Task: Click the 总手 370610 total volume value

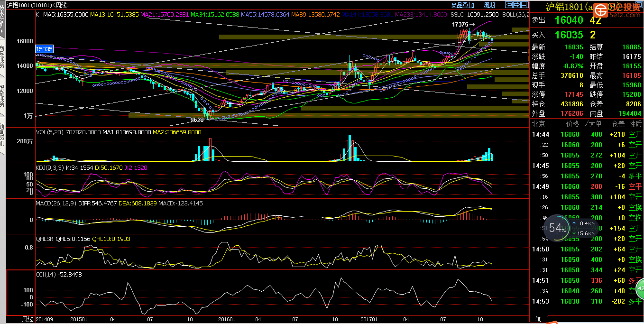Action: [571, 75]
